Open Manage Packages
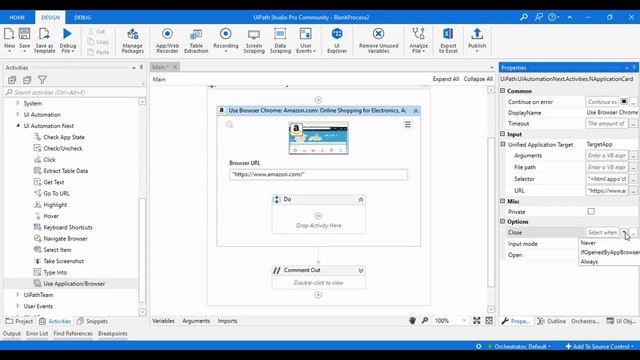Viewport: 640px width, 360px height. coord(133,40)
